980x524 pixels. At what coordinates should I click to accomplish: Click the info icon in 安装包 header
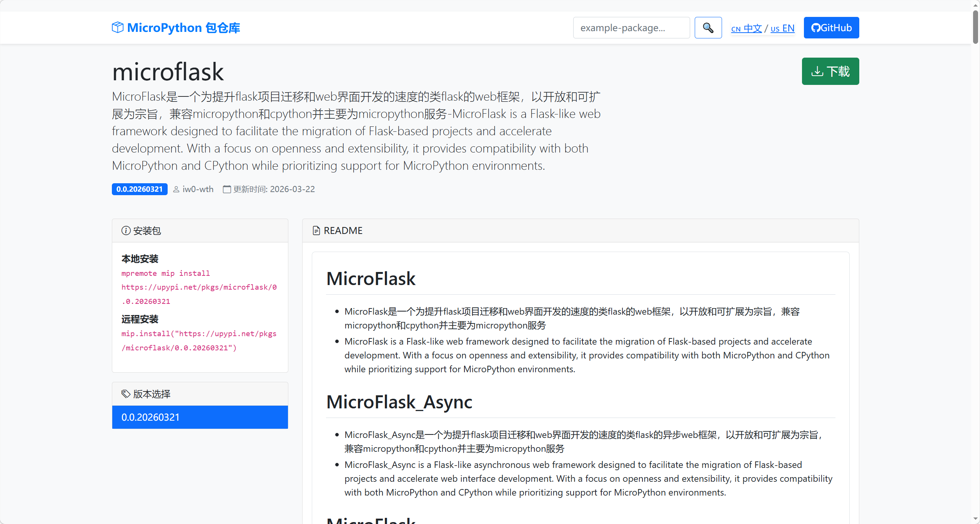pyautogui.click(x=126, y=230)
